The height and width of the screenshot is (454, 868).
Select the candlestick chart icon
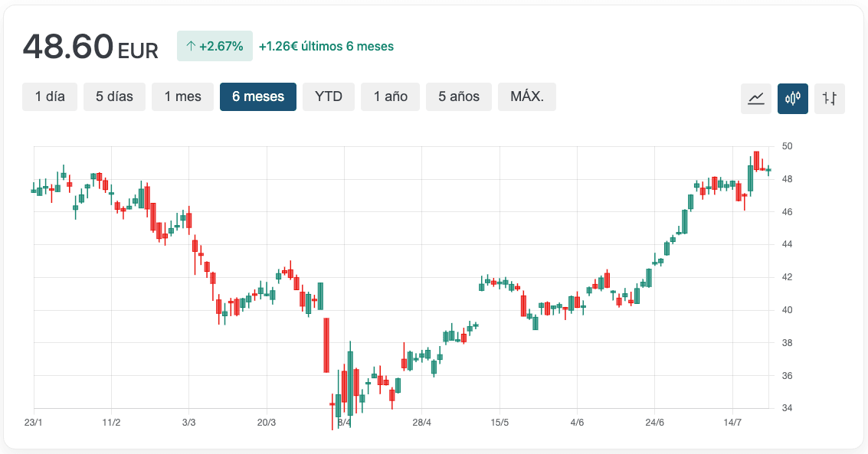[792, 98]
